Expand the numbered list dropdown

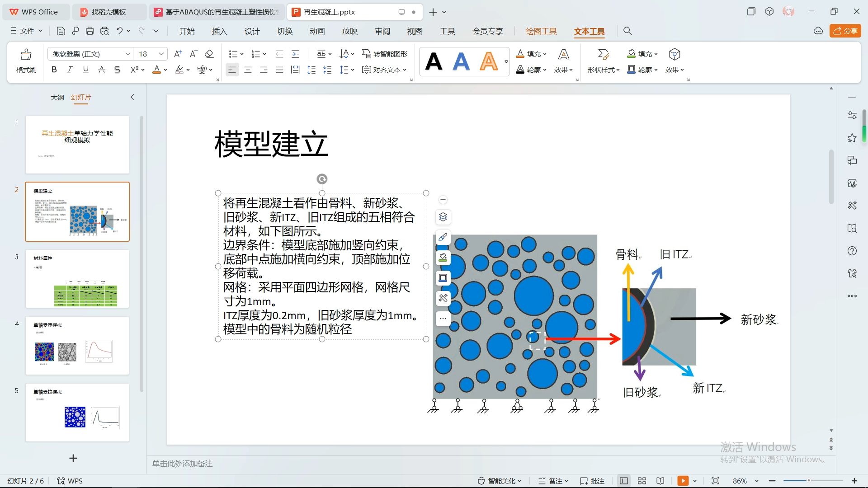click(264, 54)
